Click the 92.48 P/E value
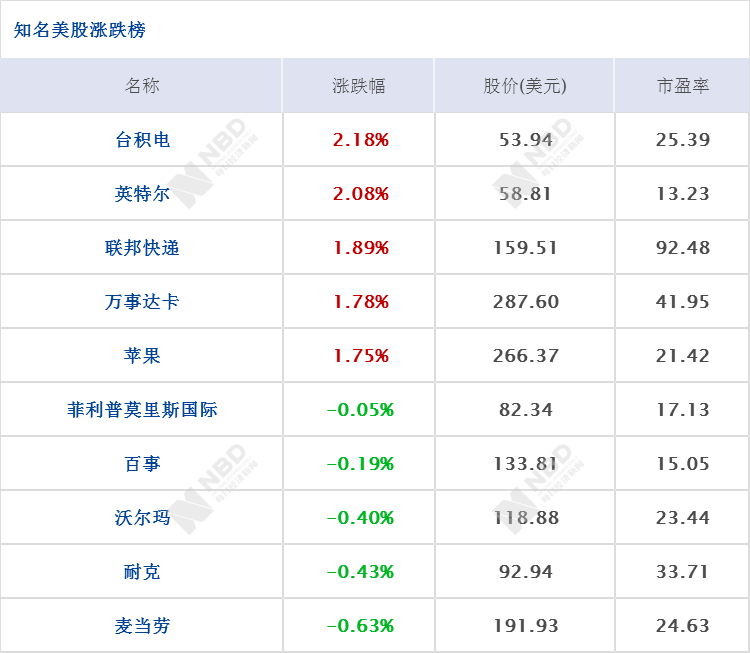This screenshot has width=750, height=653. coord(683,248)
